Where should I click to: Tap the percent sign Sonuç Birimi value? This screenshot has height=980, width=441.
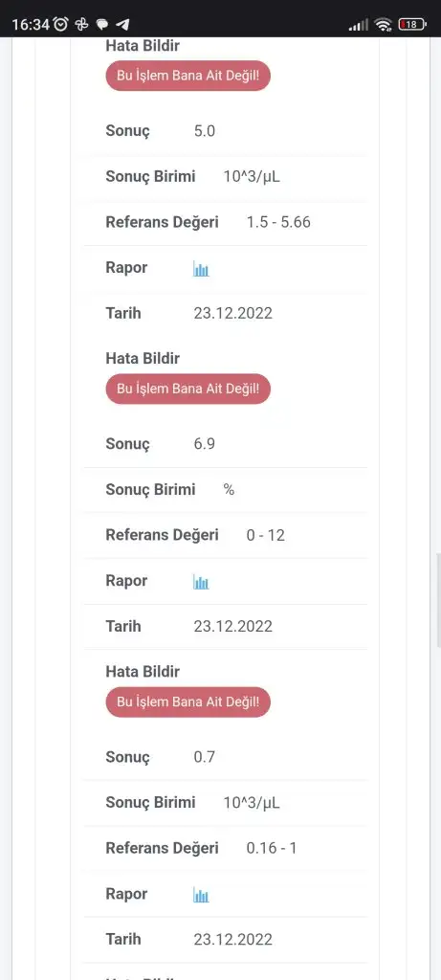pyautogui.click(x=230, y=489)
